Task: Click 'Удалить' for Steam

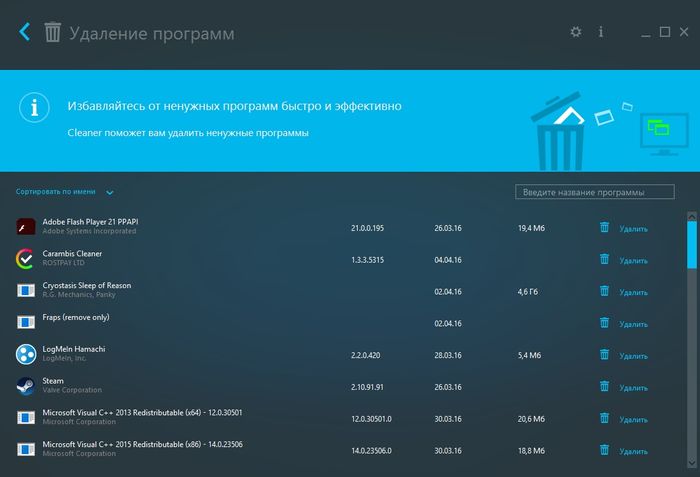Action: 633,388
